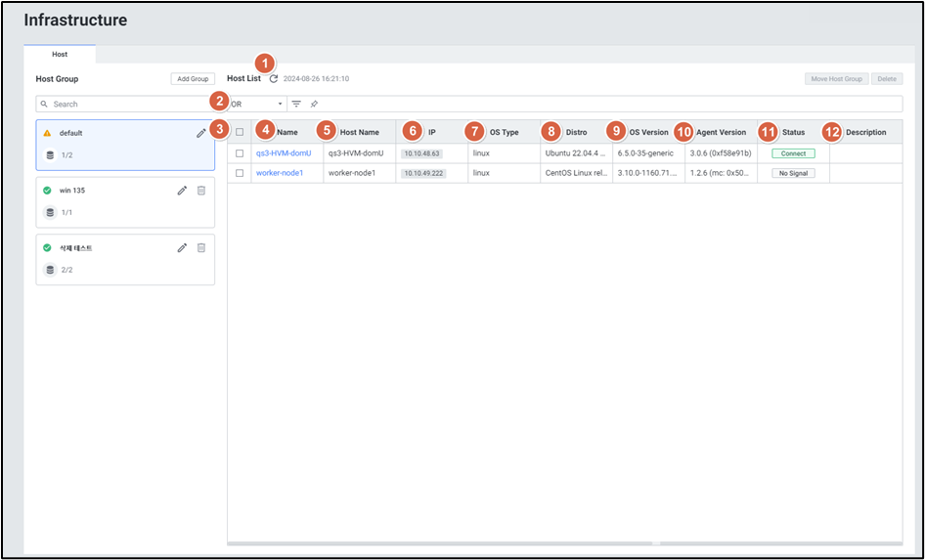Check the box for qs3-HVM-domU row

[240, 153]
